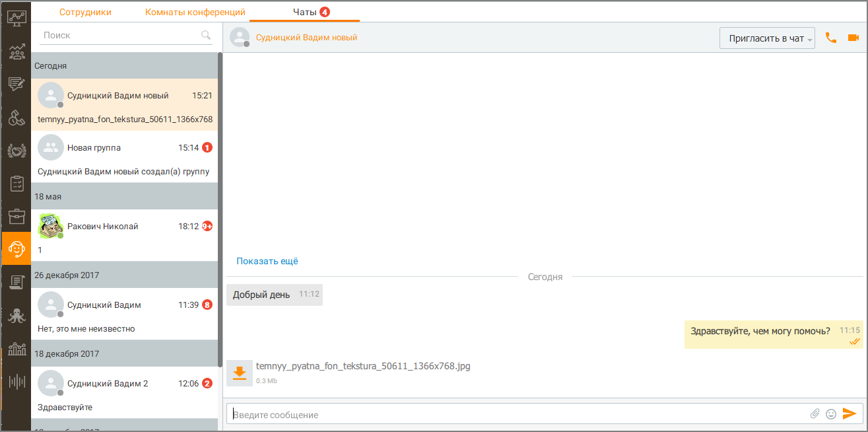The width and height of the screenshot is (868, 432).
Task: Open chat with Судницкий Вадим новый at 15:21
Action: coord(125,106)
